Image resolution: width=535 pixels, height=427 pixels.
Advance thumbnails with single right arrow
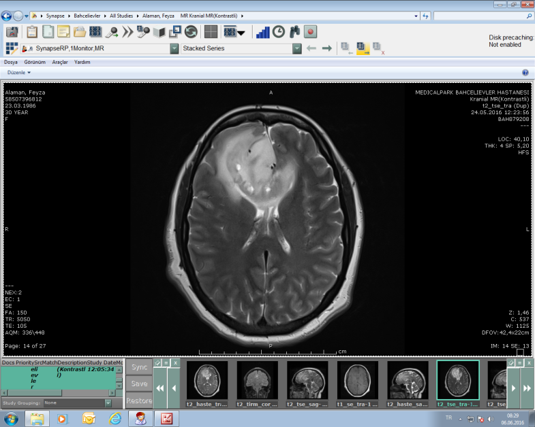(513, 388)
